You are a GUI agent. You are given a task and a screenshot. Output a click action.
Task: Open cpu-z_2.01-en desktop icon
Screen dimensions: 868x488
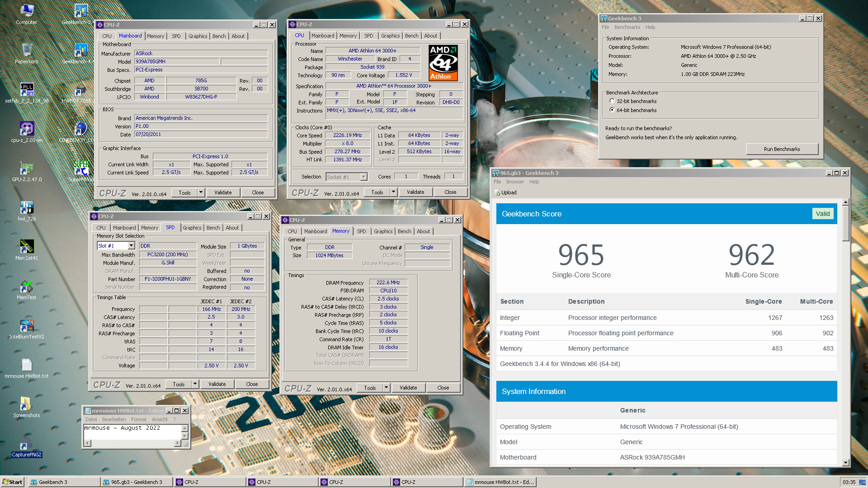(x=27, y=132)
